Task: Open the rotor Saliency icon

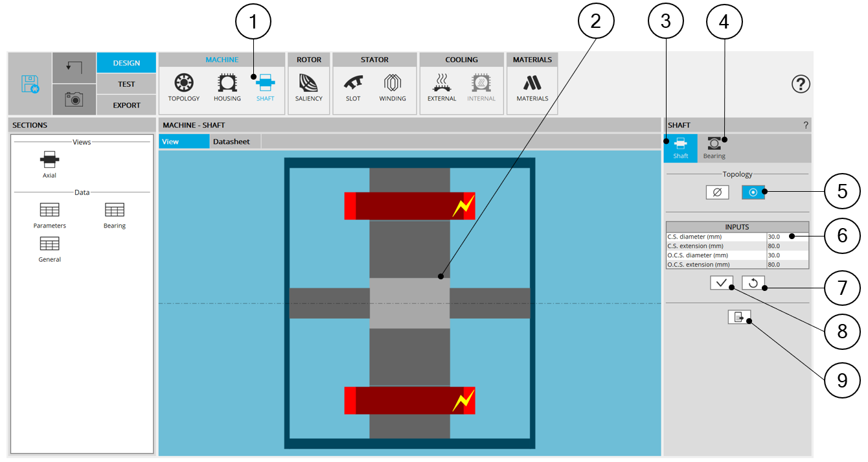Action: click(309, 87)
